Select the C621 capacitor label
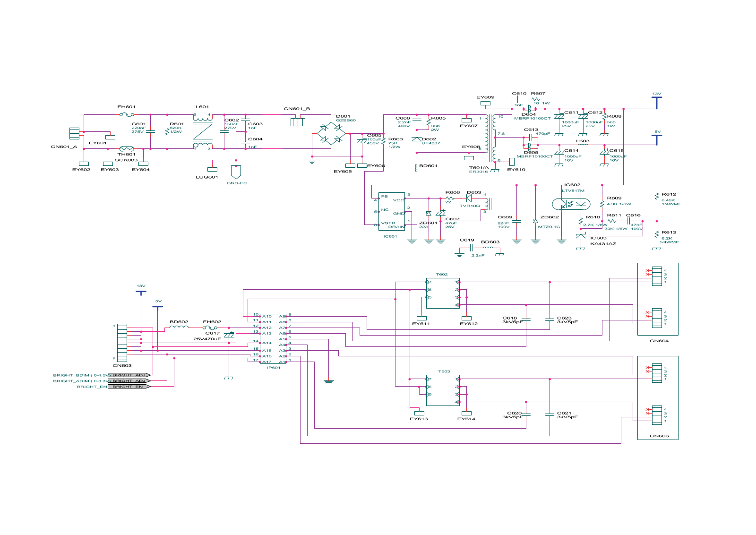 (x=564, y=413)
